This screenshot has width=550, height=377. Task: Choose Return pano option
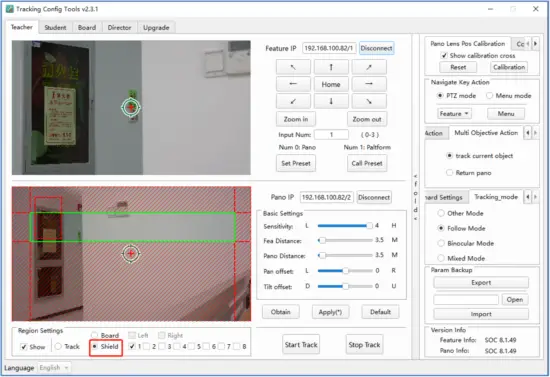(x=449, y=173)
